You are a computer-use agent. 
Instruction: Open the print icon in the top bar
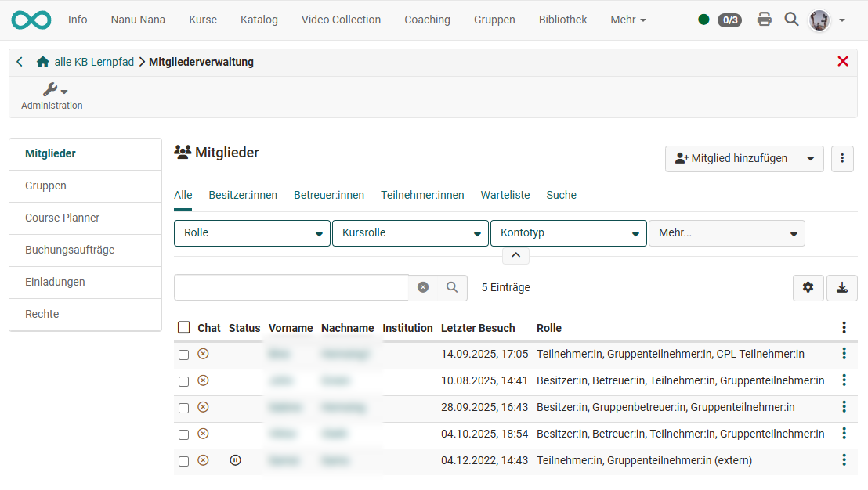tap(765, 20)
